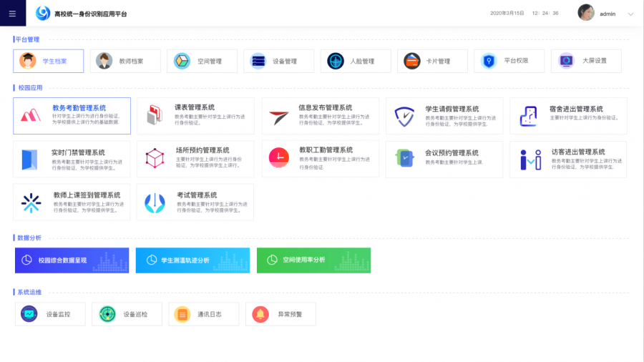Select the 空间管理 space management icon
The image size is (644, 362).
pos(182,61)
